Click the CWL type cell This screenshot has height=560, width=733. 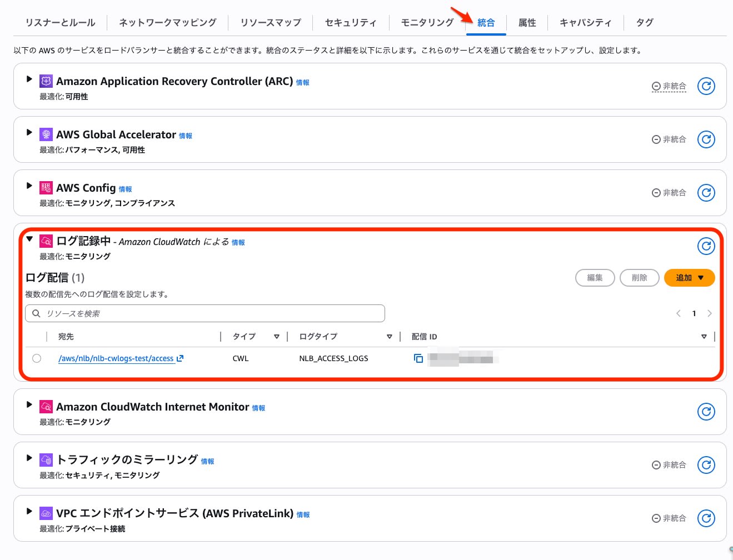(241, 358)
